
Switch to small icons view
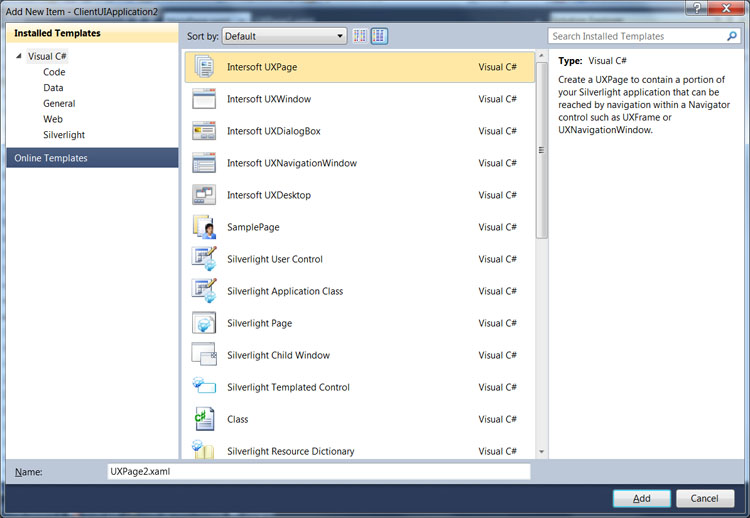(360, 36)
